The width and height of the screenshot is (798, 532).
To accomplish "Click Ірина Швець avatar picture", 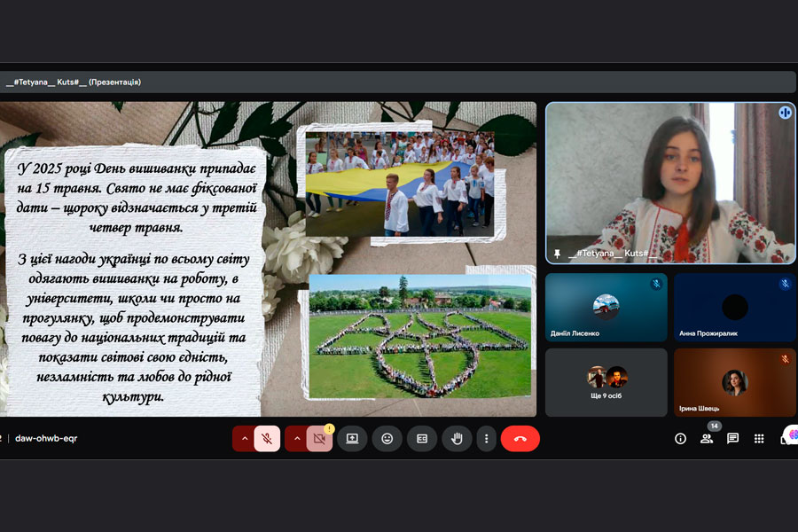I will (x=735, y=382).
